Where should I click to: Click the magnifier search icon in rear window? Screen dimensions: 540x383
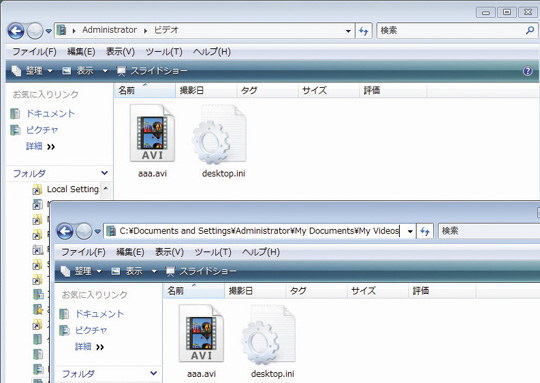click(x=530, y=30)
